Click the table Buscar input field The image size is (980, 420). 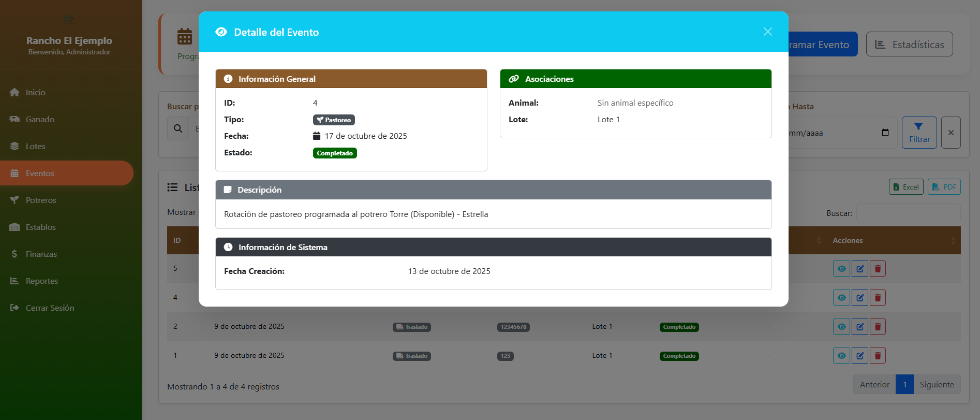pyautogui.click(x=908, y=213)
